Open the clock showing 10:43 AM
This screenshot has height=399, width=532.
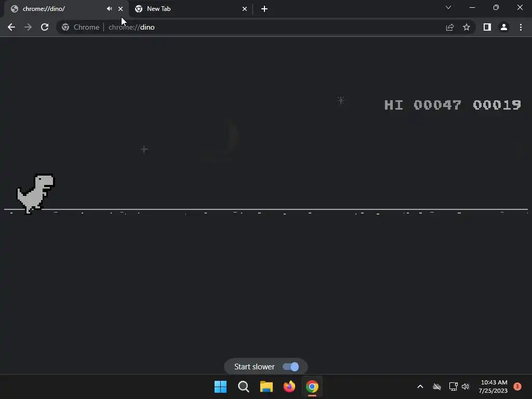tap(494, 387)
